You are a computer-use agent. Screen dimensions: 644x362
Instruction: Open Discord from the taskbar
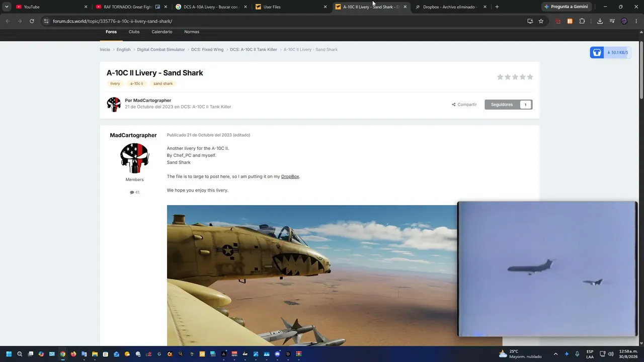[x=277, y=354]
